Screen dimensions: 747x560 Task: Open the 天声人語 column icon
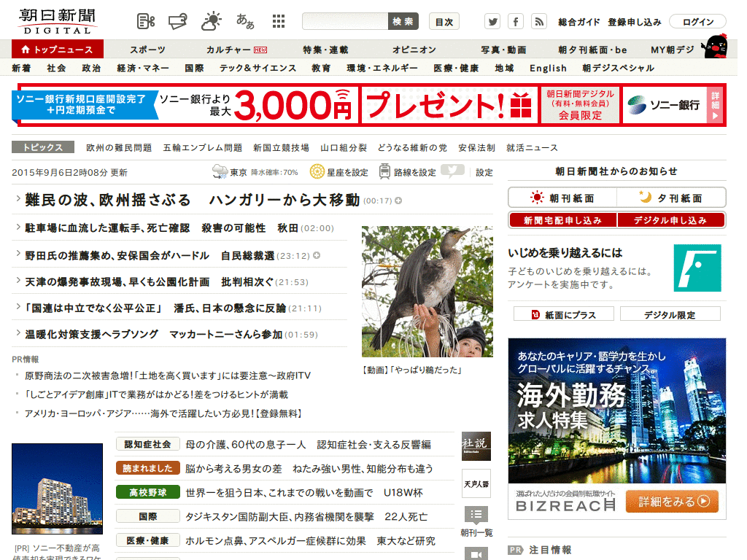(476, 483)
